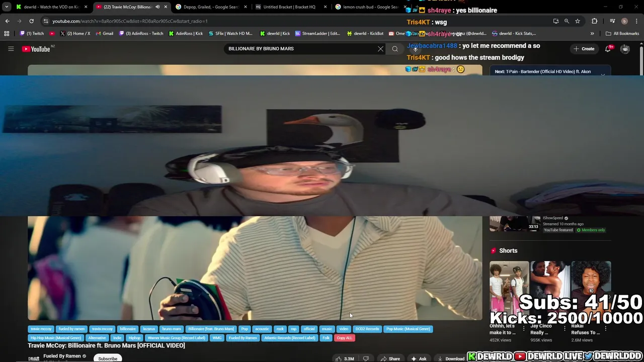Viewport: 644px width, 362px height.
Task: Open SFlix Watch HD bookmark
Action: [x=230, y=34]
